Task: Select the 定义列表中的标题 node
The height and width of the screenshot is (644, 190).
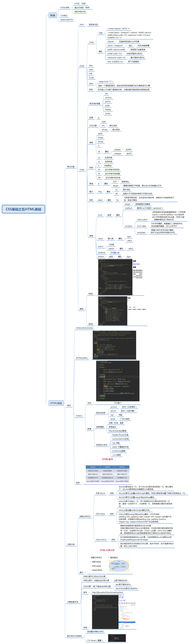Action: tap(112, 173)
